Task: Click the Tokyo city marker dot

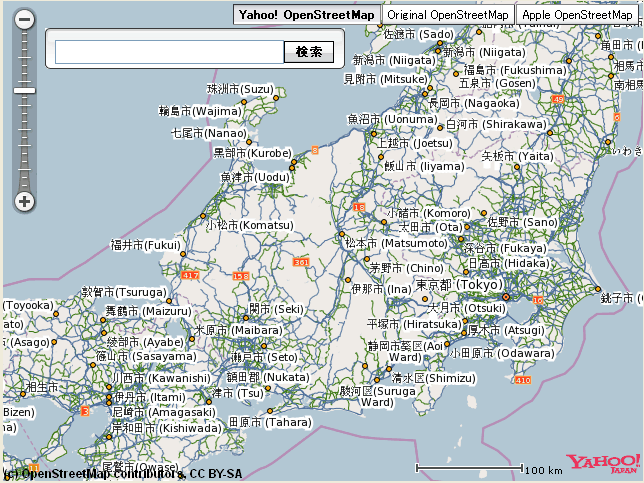Action: click(x=506, y=297)
